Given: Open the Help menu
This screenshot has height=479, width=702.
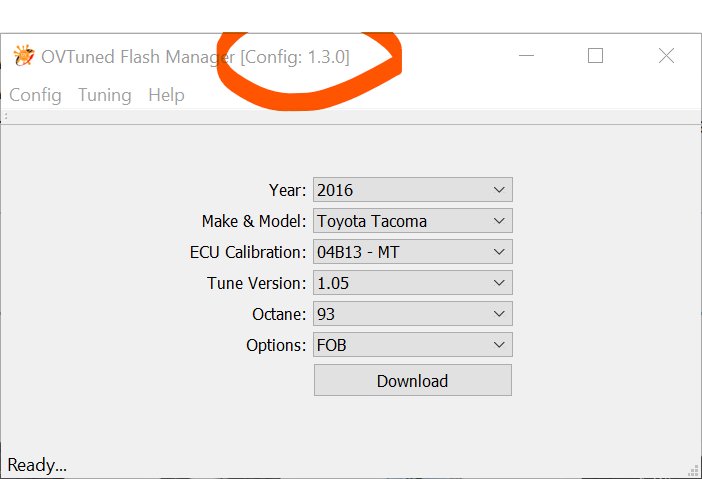Looking at the screenshot, I should coord(166,95).
